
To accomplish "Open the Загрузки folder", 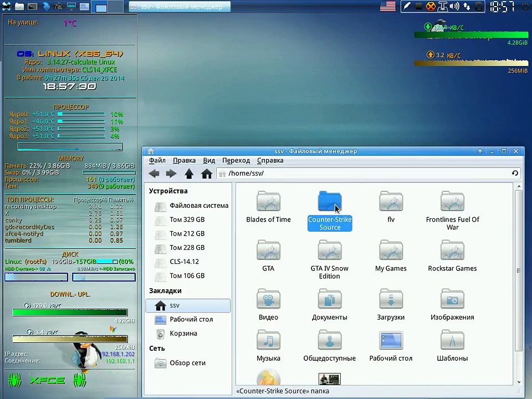I will tap(391, 305).
